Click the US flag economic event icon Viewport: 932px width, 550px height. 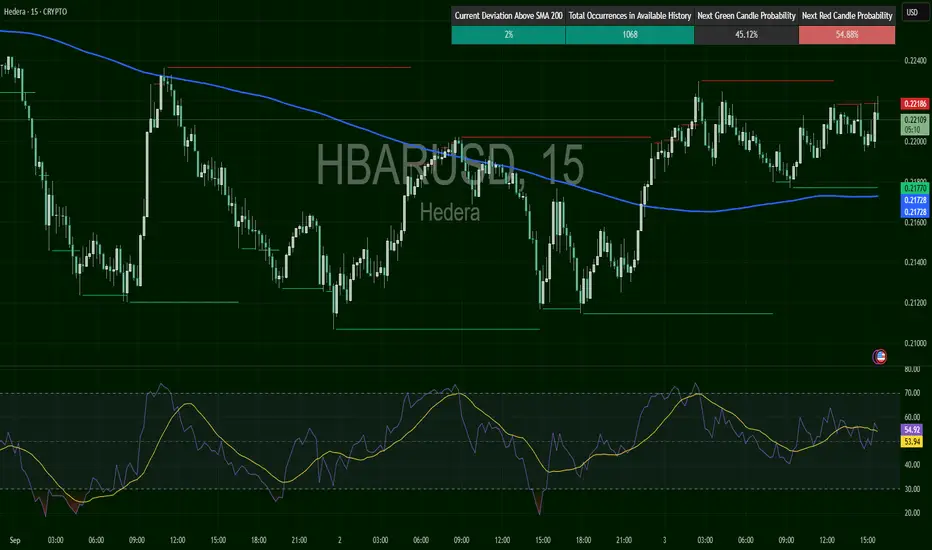(879, 357)
